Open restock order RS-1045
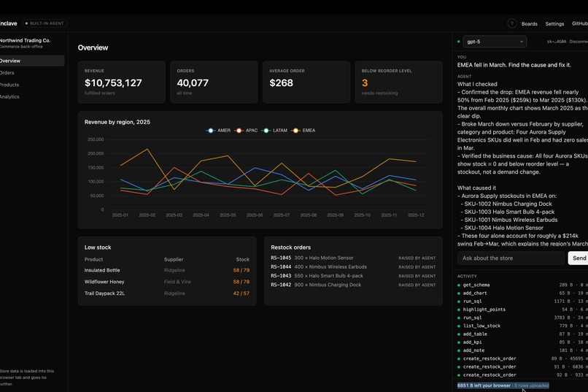 pos(353,258)
